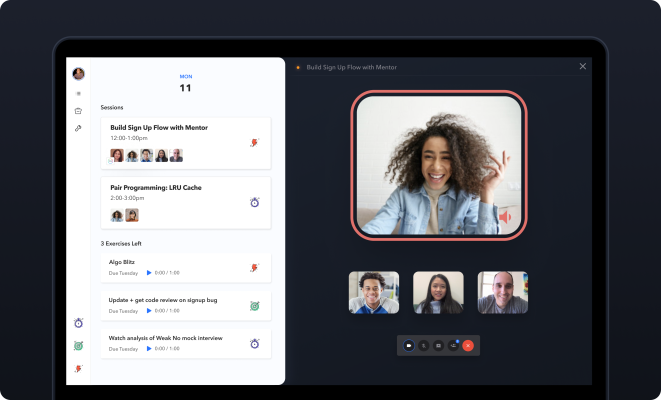
Task: Click the speaker icon on main video
Action: [505, 217]
